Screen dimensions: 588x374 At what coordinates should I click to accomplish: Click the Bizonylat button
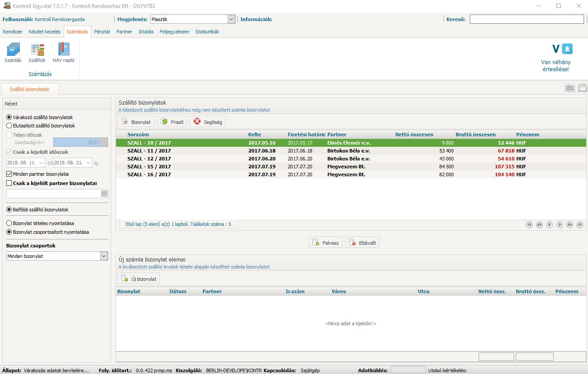click(x=136, y=122)
